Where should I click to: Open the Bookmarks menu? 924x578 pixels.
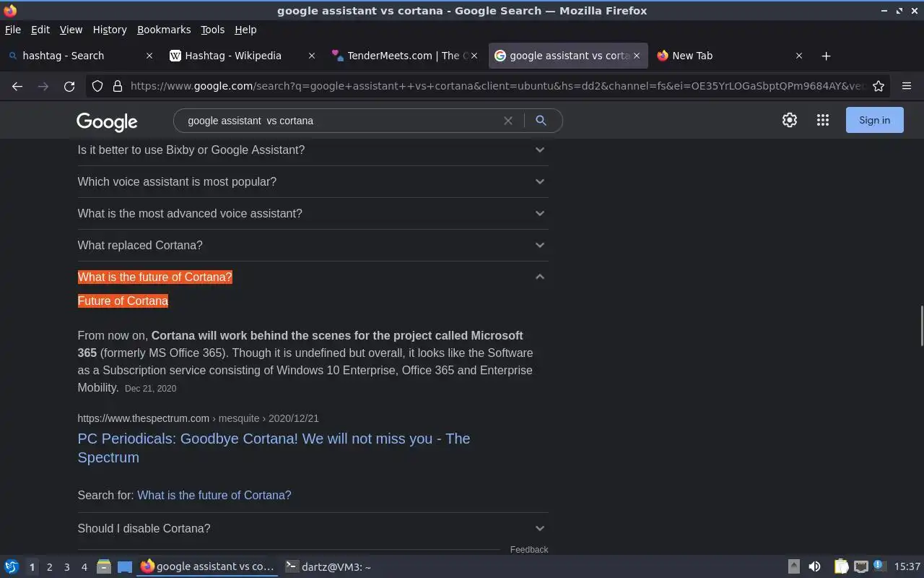click(164, 30)
